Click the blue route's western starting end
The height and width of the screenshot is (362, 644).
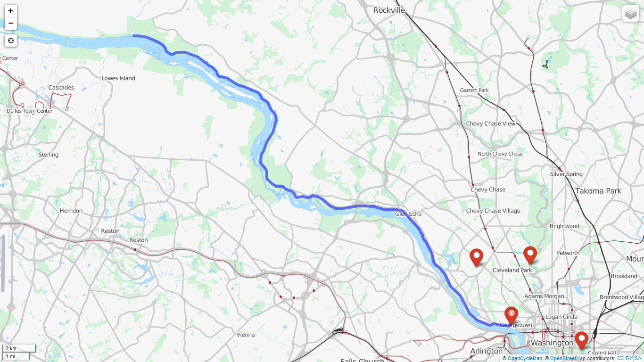134,36
